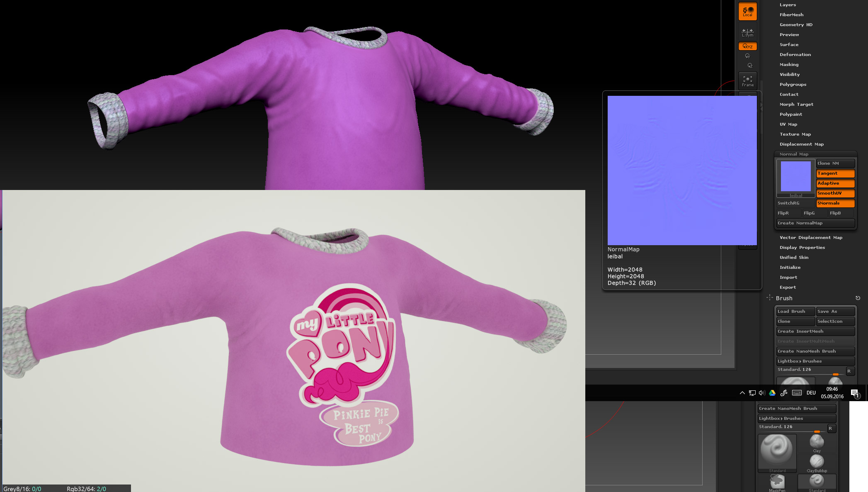Toggle the Local transformations icon
The width and height of the screenshot is (868, 492).
tap(747, 11)
